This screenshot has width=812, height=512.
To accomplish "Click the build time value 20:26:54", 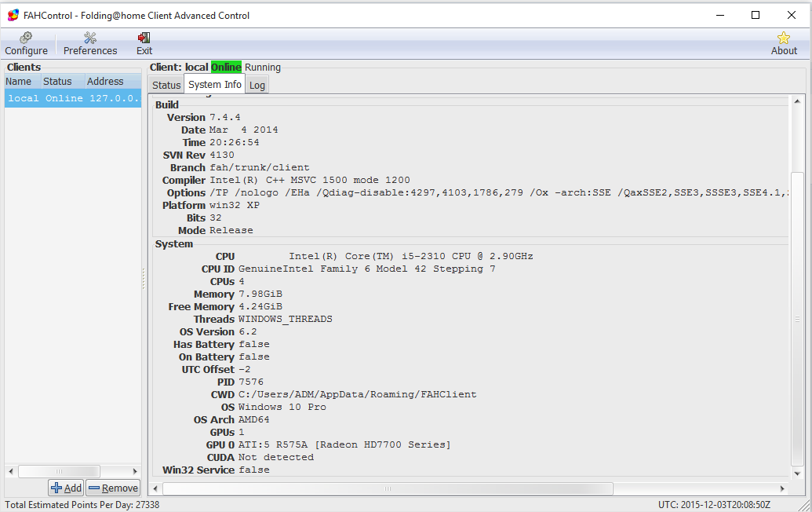I will click(234, 142).
